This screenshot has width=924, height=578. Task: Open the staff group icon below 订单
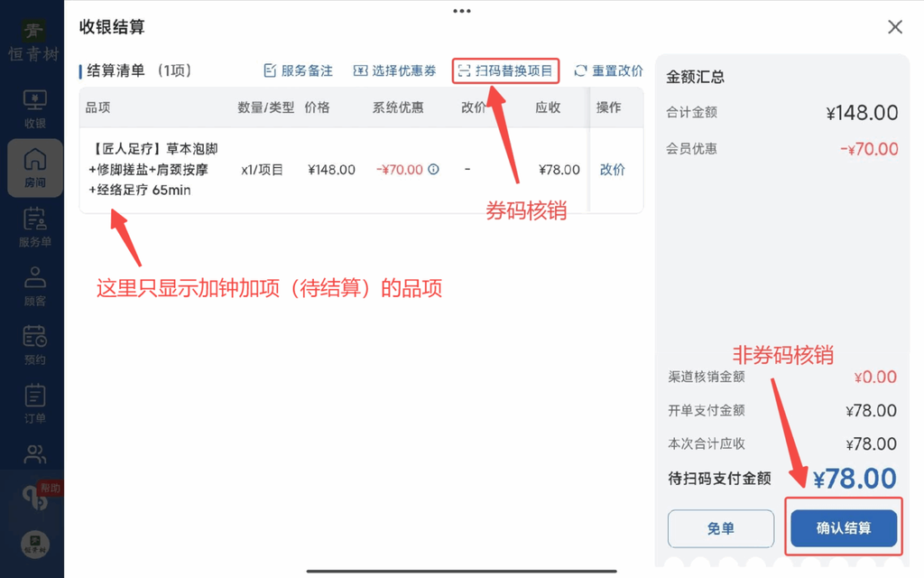35,454
